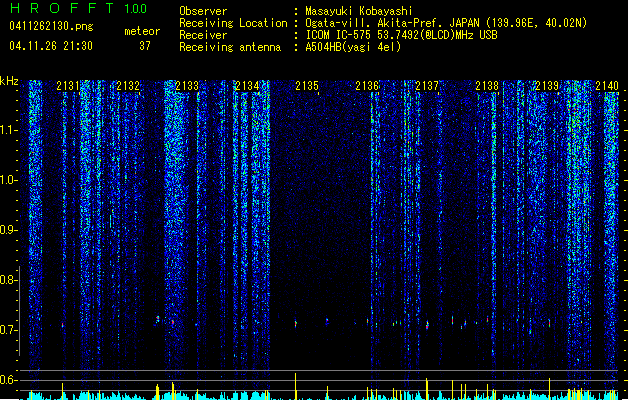Click the 2138 time marker
The width and height of the screenshot is (629, 400).
click(x=487, y=86)
